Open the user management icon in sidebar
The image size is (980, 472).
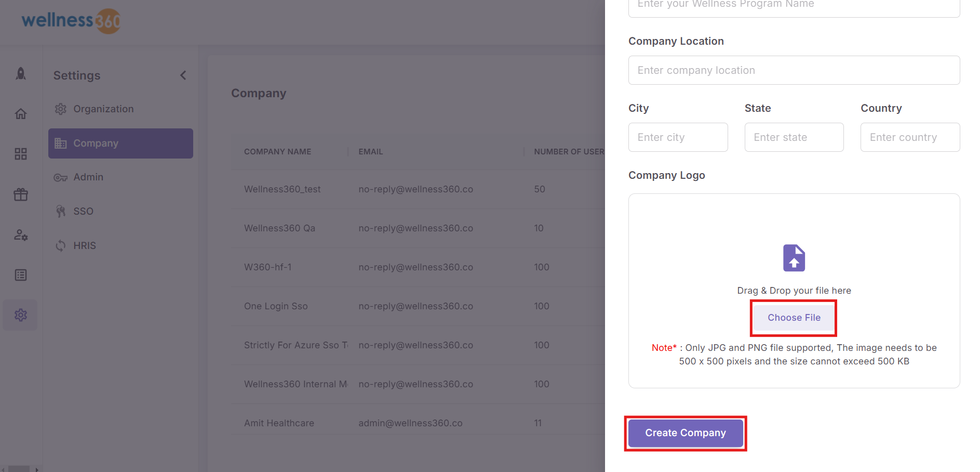click(x=21, y=235)
